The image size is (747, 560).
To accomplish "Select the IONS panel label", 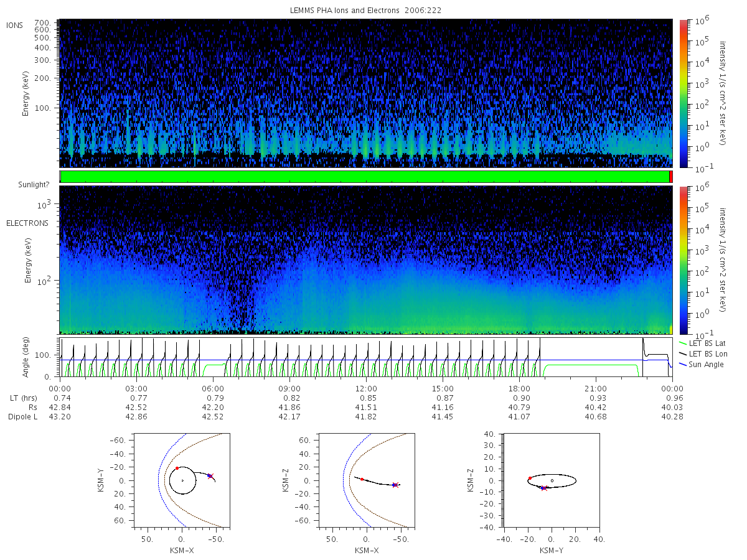I will click(15, 25).
